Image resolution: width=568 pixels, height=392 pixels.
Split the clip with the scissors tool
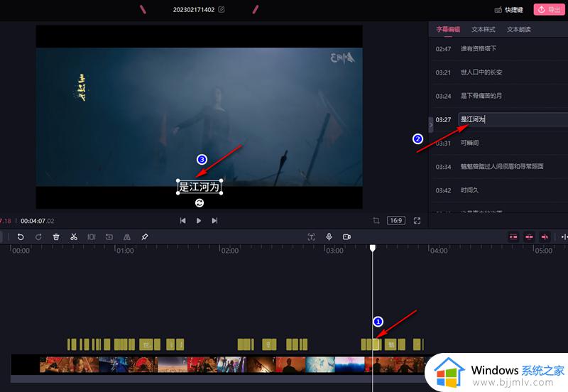tap(74, 237)
